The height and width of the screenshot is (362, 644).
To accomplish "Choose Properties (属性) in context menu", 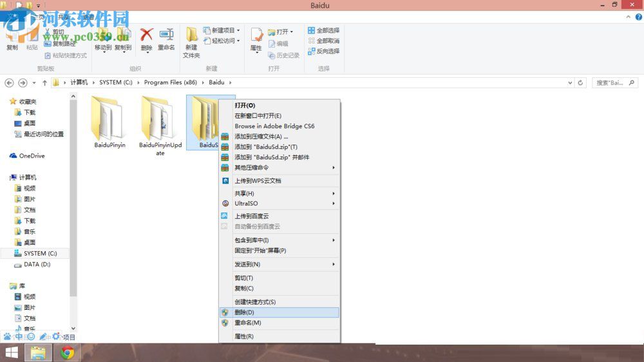I will (x=279, y=336).
